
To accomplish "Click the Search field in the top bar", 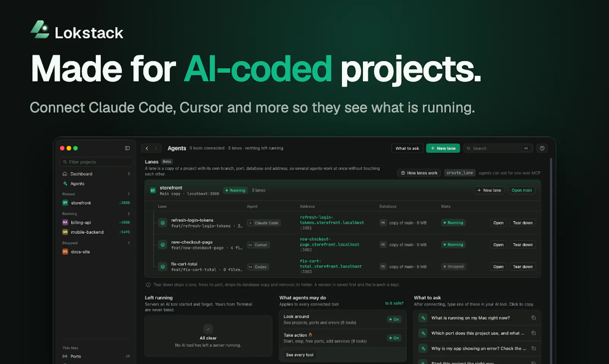I will [498, 148].
